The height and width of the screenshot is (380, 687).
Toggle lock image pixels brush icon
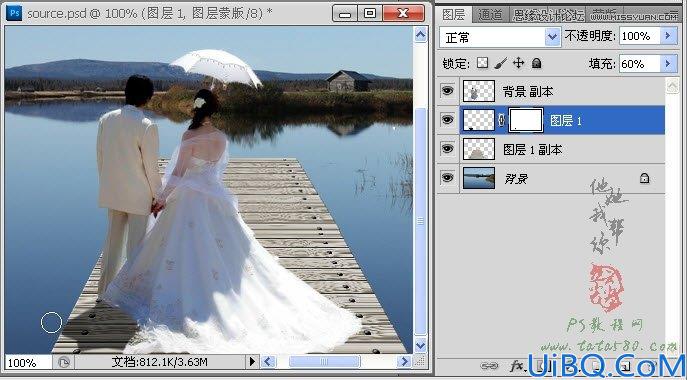[500, 64]
